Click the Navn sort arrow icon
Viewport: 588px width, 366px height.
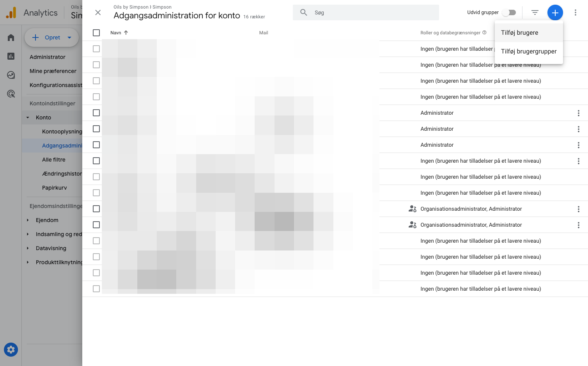(126, 33)
